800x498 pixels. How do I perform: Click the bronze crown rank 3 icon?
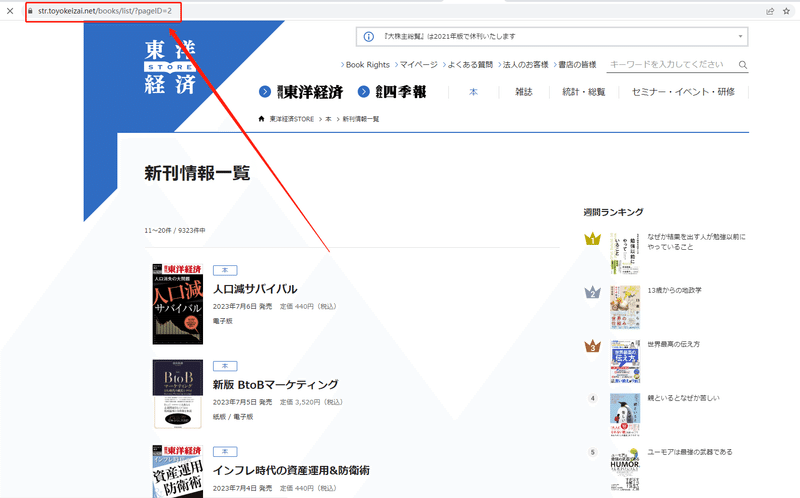592,346
